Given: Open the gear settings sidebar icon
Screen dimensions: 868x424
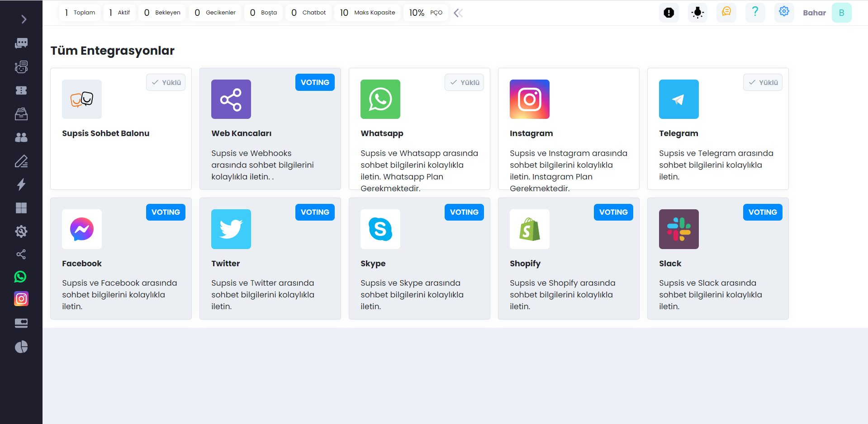Looking at the screenshot, I should coord(21,231).
